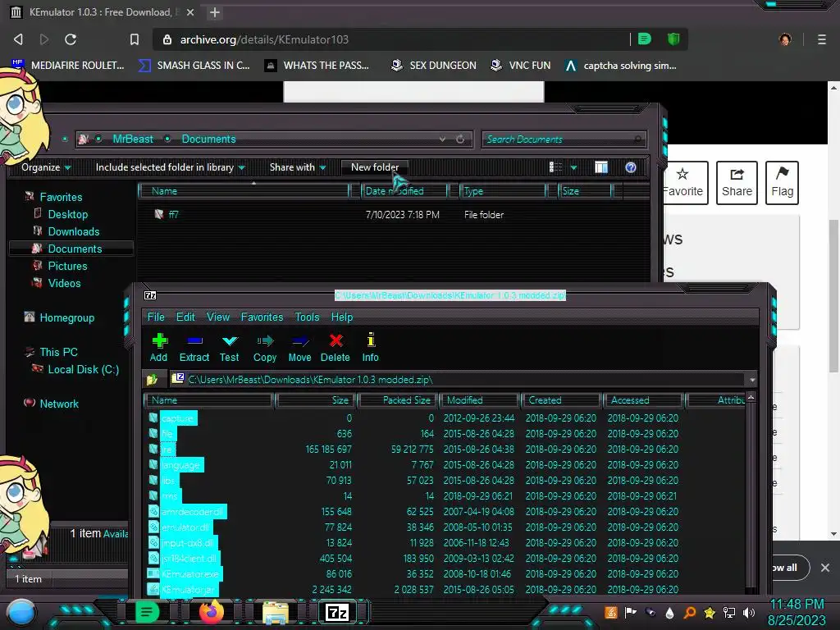Open Downloads in Explorer sidebar
The height and width of the screenshot is (630, 840).
point(73,231)
